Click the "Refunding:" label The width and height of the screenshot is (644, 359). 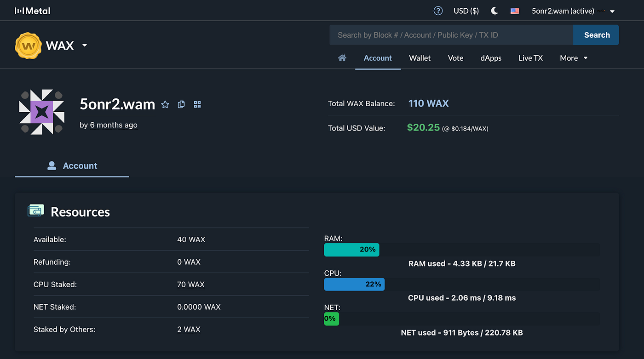pos(52,262)
